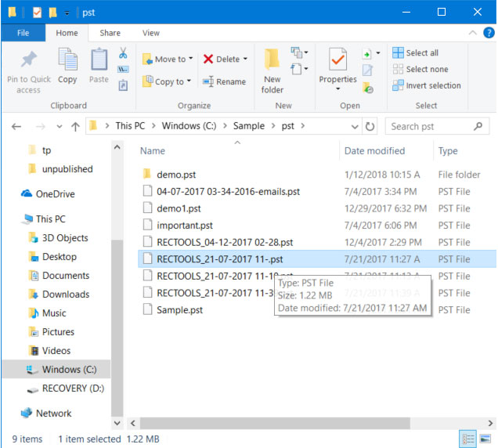The image size is (498, 448).
Task: Sort by the Name column header
Action: point(153,151)
